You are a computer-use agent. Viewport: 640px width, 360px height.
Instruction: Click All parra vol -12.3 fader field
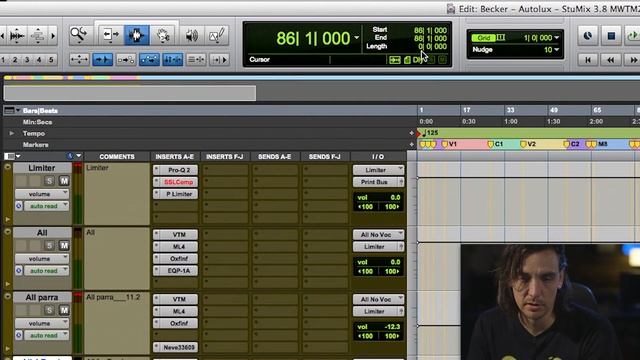point(379,327)
